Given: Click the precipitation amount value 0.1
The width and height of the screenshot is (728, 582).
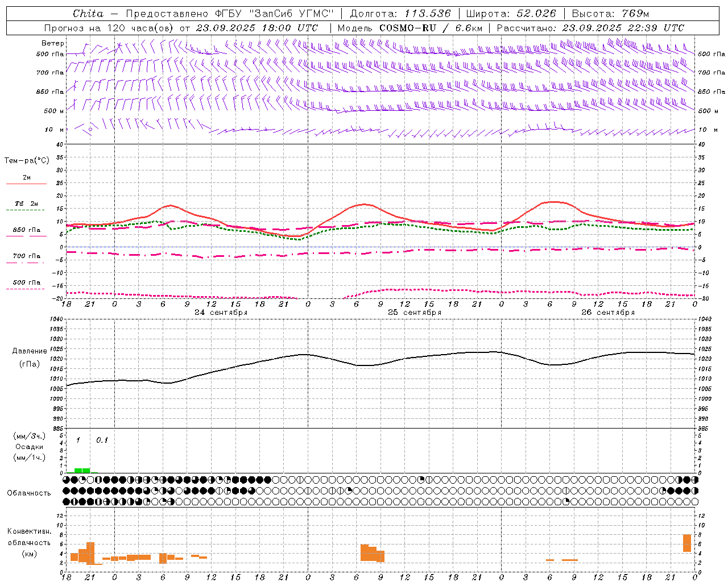Looking at the screenshot, I should point(102,440).
